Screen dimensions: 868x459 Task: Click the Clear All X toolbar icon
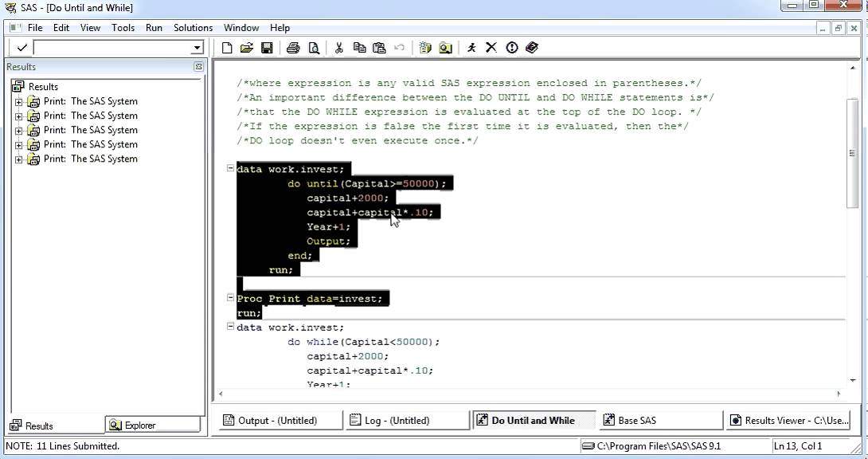pos(491,48)
